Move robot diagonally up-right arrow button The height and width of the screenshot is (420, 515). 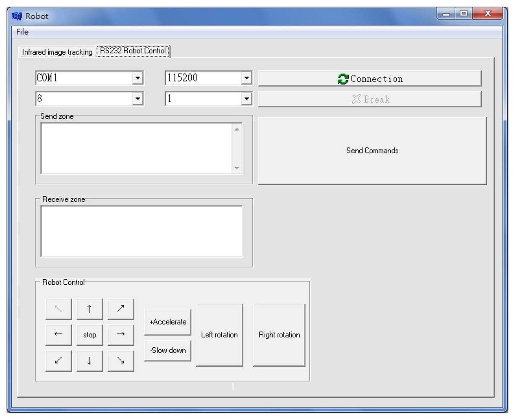pos(121,309)
